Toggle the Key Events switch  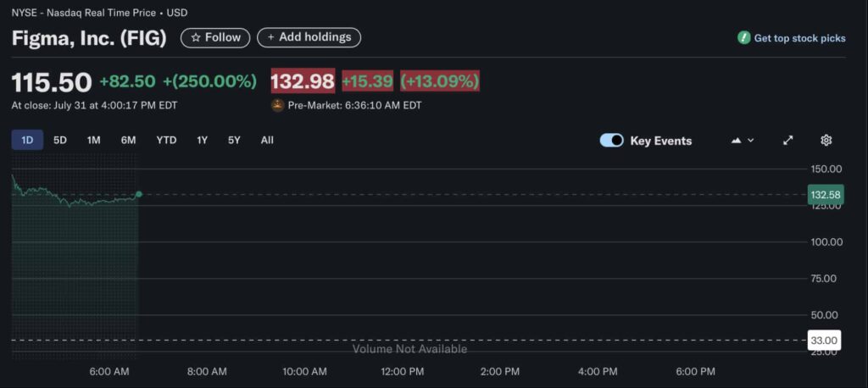click(x=611, y=141)
